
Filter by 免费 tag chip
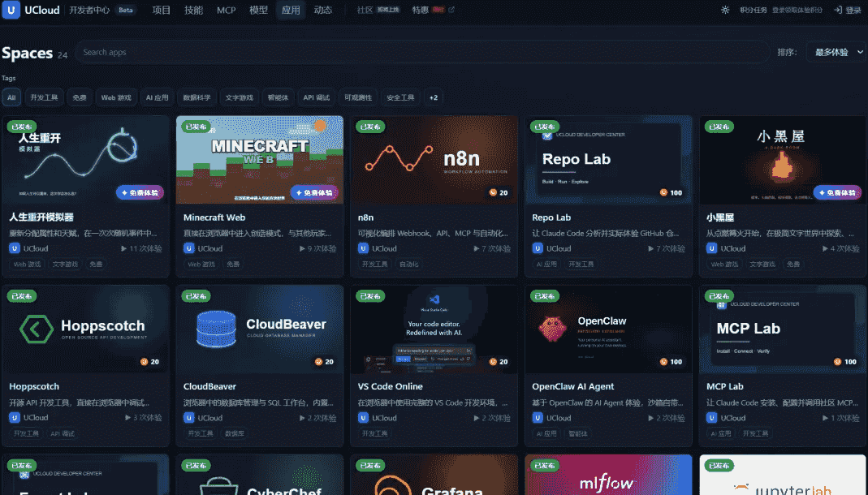(x=80, y=97)
